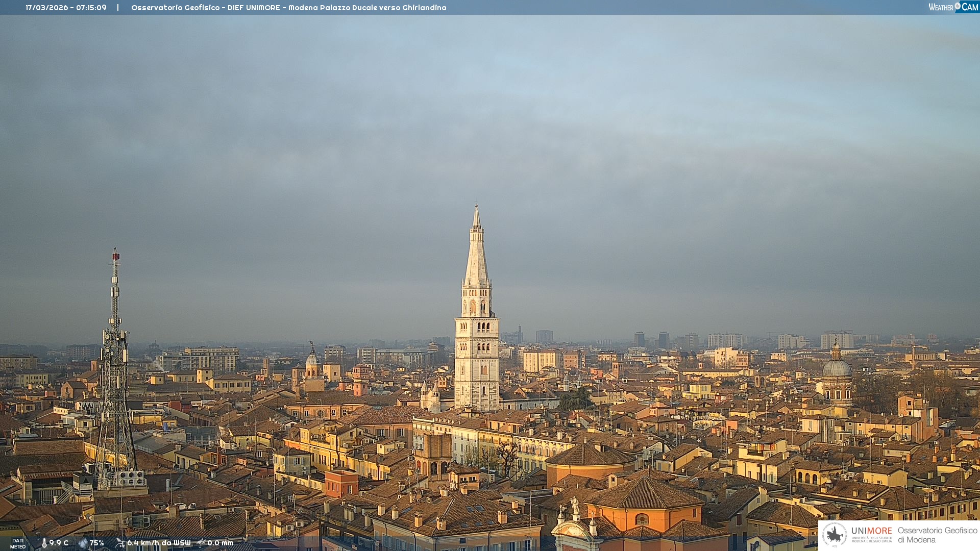Click the 6.4 km/h da WSW reading
This screenshot has height=551, width=980.
[159, 543]
